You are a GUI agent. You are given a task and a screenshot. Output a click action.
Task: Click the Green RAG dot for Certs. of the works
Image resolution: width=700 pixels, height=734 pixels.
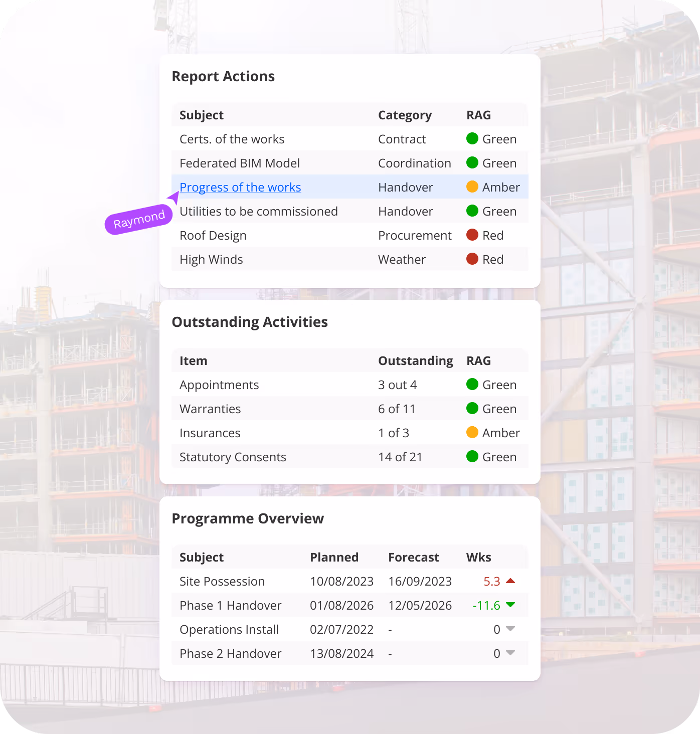pyautogui.click(x=472, y=139)
